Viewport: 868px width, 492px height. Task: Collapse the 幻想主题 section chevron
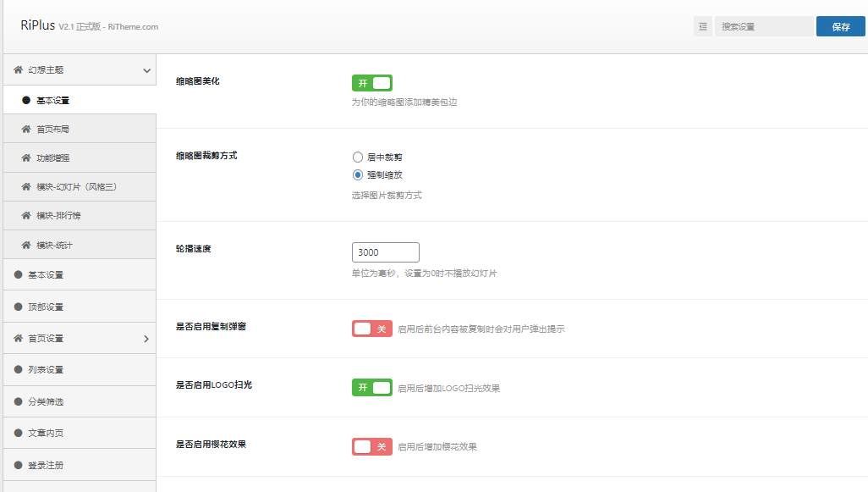146,70
